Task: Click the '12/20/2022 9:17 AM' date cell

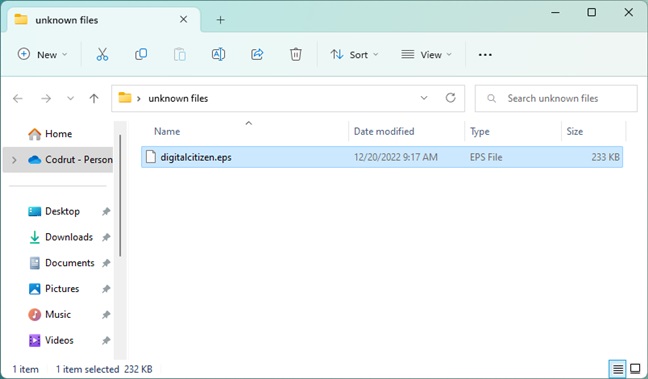Action: 395,157
